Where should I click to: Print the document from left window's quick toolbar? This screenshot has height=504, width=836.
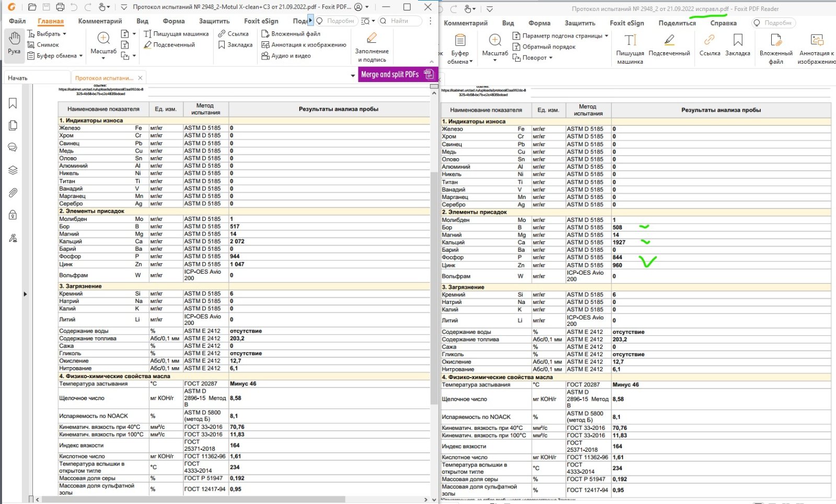tap(60, 7)
